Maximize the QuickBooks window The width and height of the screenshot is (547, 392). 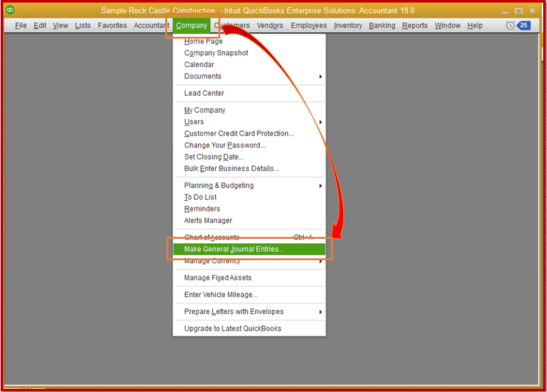pos(519,11)
